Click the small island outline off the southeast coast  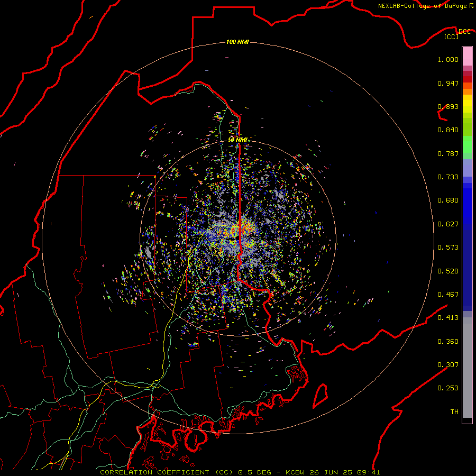tap(321, 396)
